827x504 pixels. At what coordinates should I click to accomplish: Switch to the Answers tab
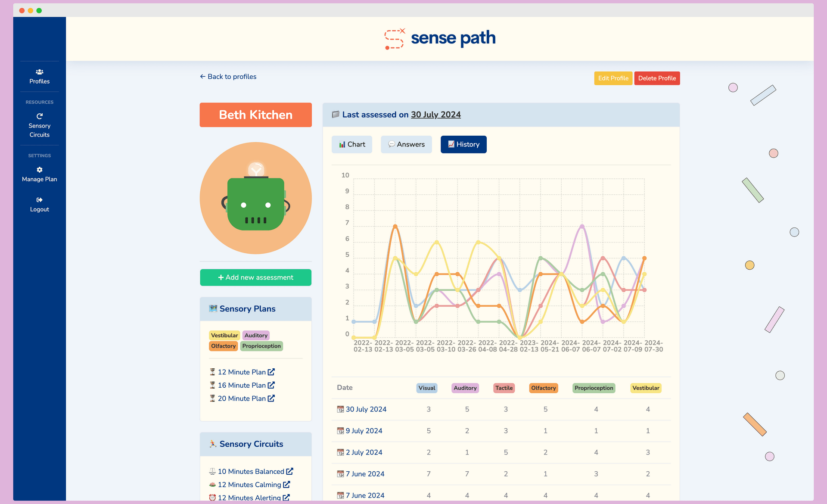coord(406,144)
